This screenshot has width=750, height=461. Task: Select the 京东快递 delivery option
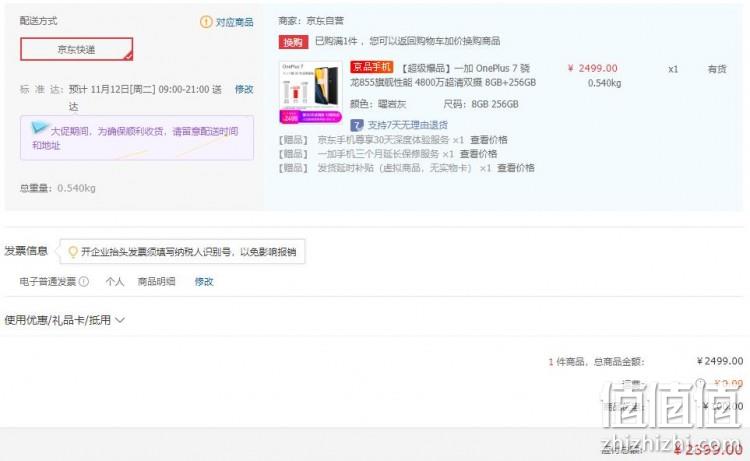pyautogui.click(x=77, y=49)
